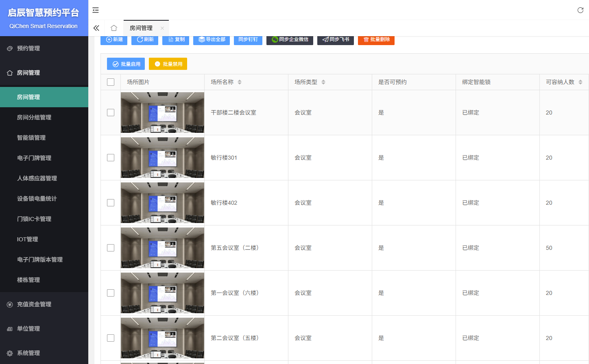Sort the table by 场所类型
Screen dimensions: 589x364
click(323, 82)
